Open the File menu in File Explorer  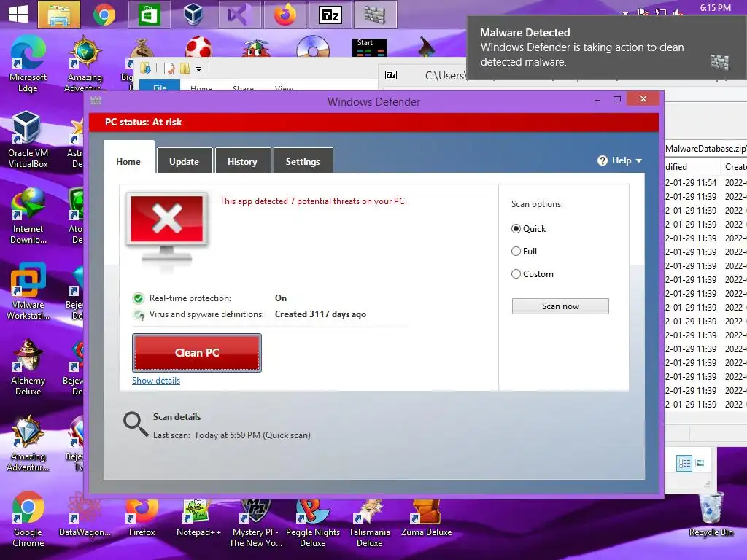[x=160, y=86]
